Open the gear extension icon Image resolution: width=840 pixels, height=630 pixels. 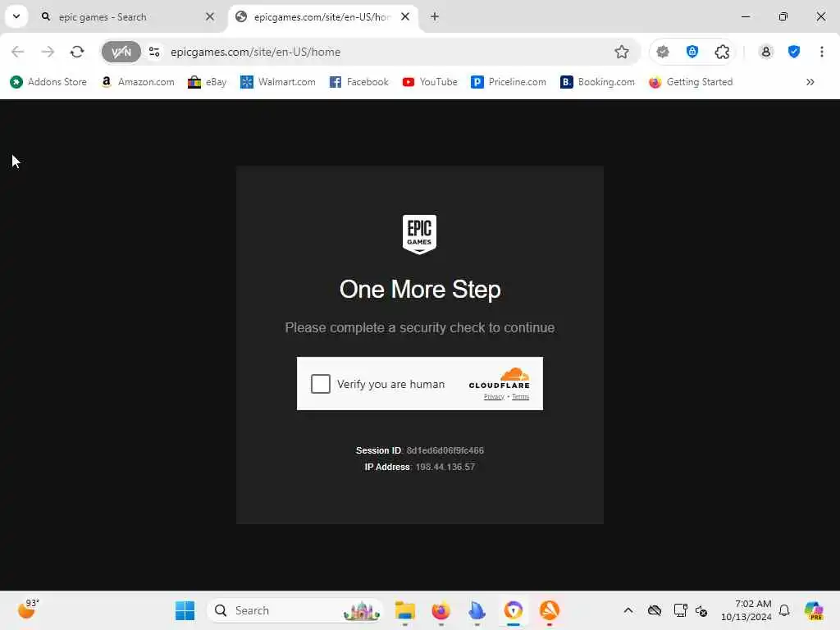click(x=663, y=52)
